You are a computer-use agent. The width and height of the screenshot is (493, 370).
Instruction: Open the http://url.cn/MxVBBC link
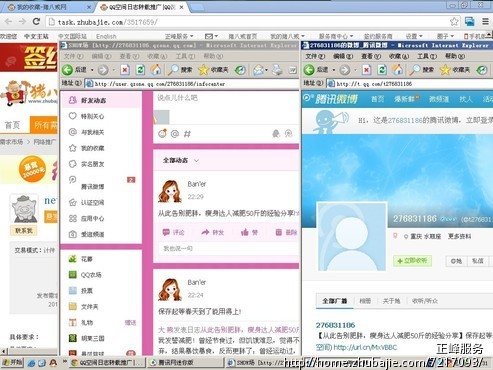tap(365, 347)
